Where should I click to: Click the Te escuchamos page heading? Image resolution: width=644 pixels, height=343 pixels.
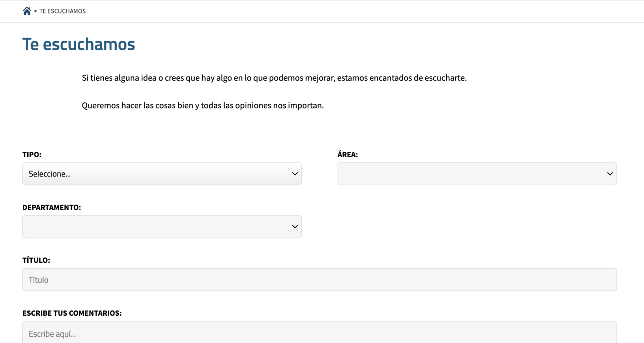pyautogui.click(x=79, y=44)
